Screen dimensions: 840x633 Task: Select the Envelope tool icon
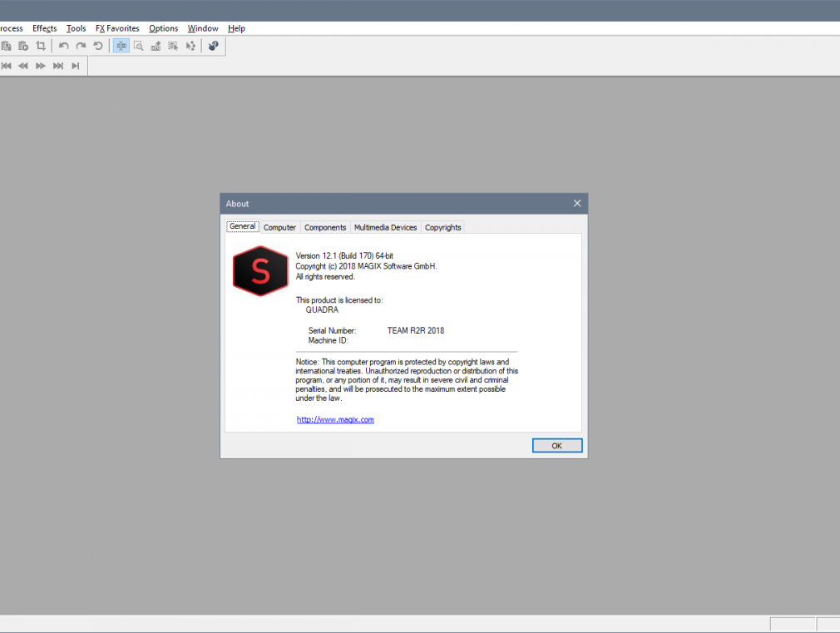[x=190, y=46]
